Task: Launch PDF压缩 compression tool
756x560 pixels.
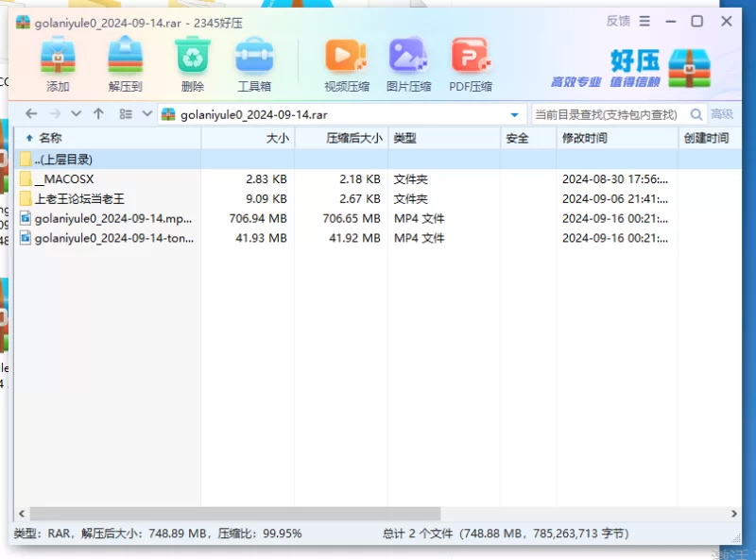Action: pos(471,56)
